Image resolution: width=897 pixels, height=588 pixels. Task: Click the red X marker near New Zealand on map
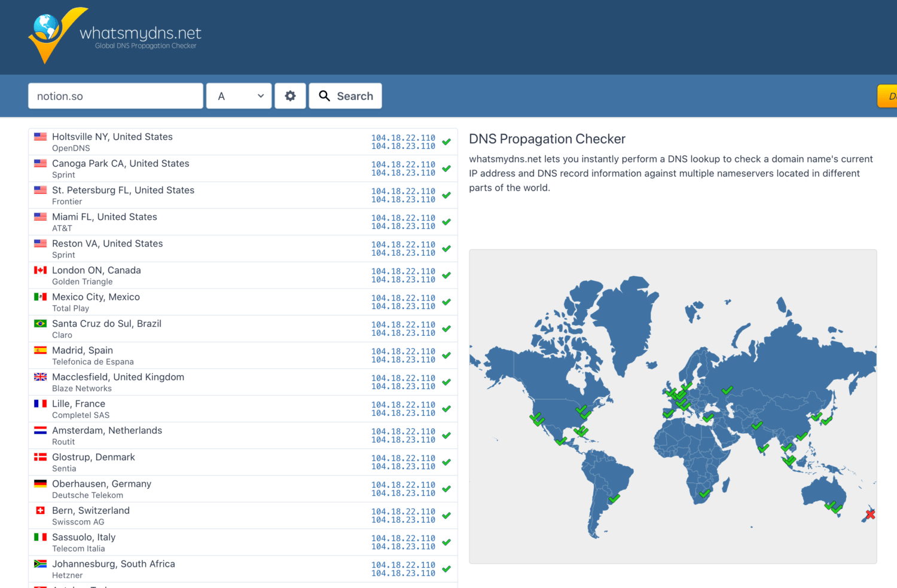(870, 514)
